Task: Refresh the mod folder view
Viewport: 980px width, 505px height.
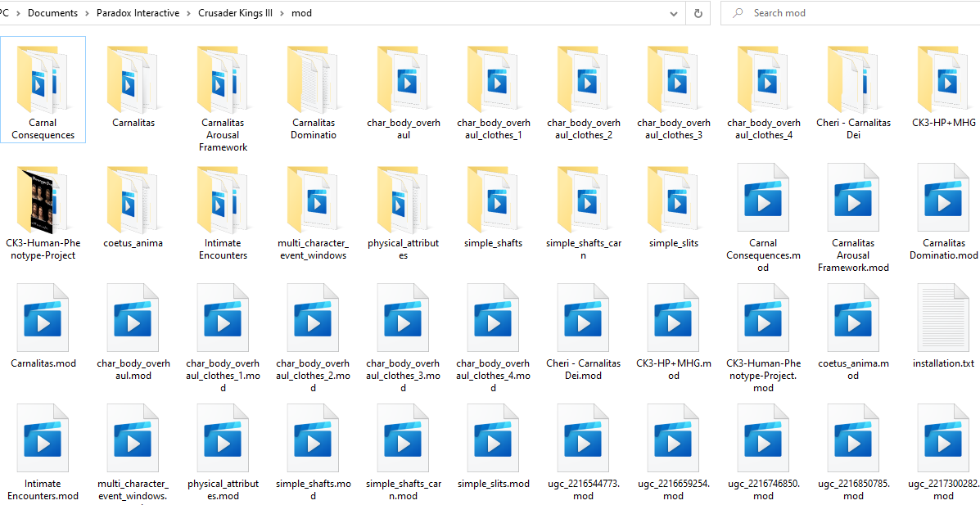Action: tap(698, 13)
